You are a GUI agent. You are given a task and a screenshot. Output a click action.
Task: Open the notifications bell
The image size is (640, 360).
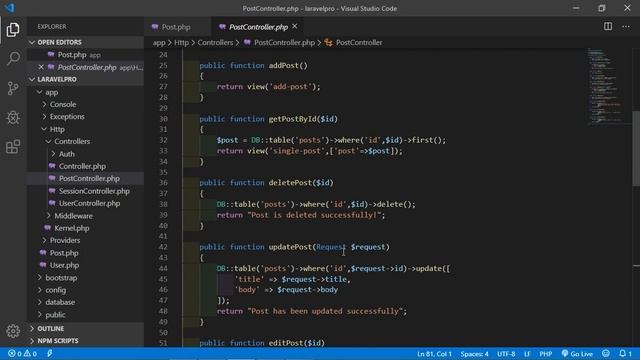tap(625, 354)
